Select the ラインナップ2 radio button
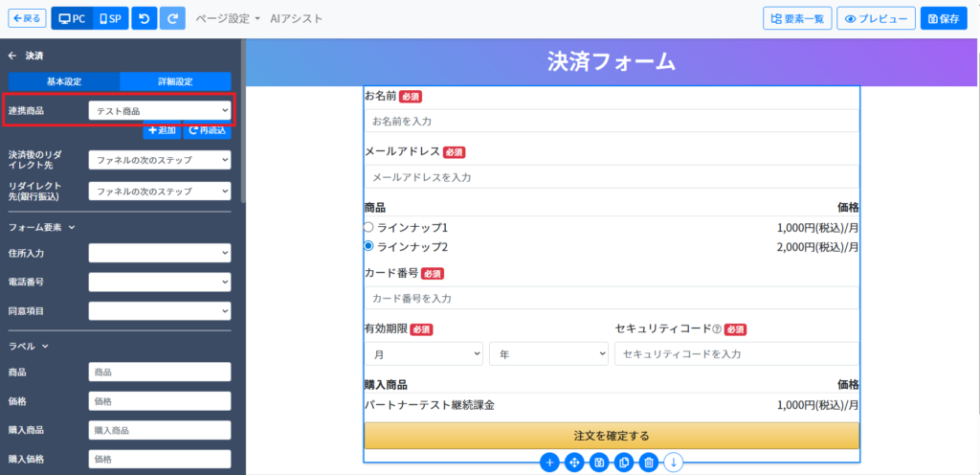 click(368, 247)
